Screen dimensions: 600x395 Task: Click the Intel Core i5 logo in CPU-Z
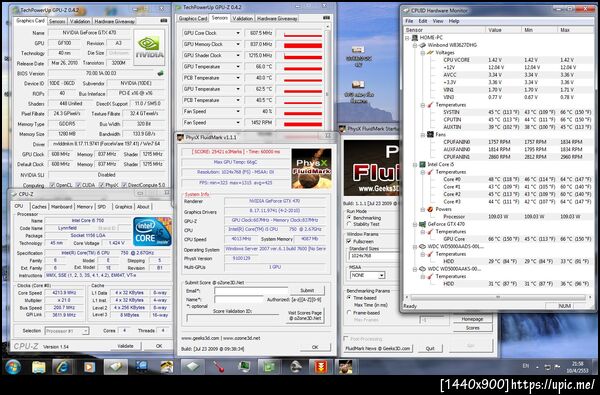point(152,231)
